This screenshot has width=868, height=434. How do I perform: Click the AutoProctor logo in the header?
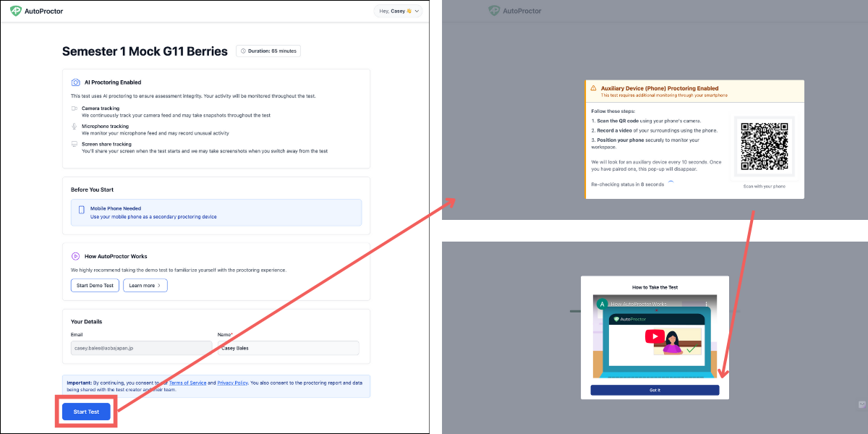38,12
